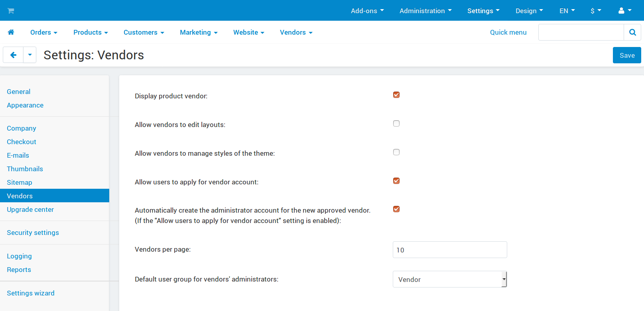This screenshot has height=311, width=644.
Task: Enable Allow vendors to edit layouts
Action: pyautogui.click(x=396, y=123)
